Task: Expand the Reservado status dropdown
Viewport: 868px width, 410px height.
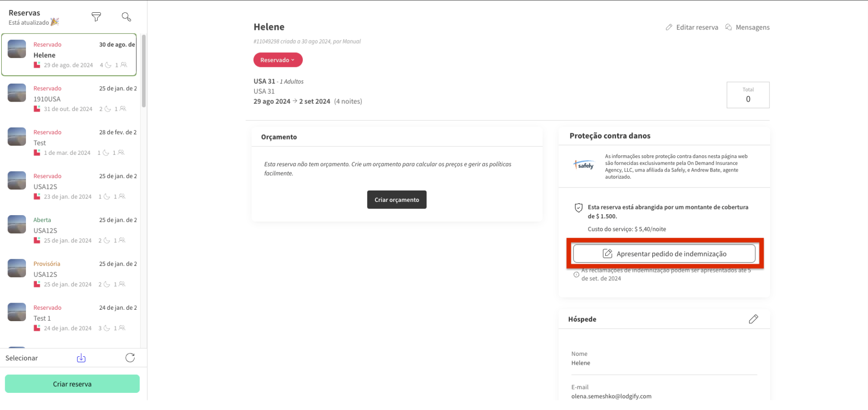Action: [278, 60]
